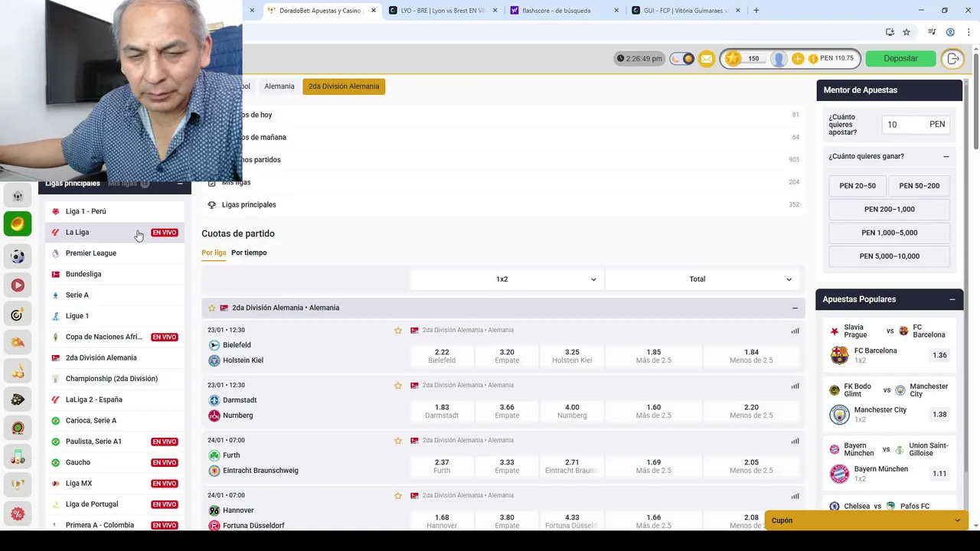This screenshot has width=980, height=551.
Task: Open the trophy icon in sidebar
Action: [18, 485]
